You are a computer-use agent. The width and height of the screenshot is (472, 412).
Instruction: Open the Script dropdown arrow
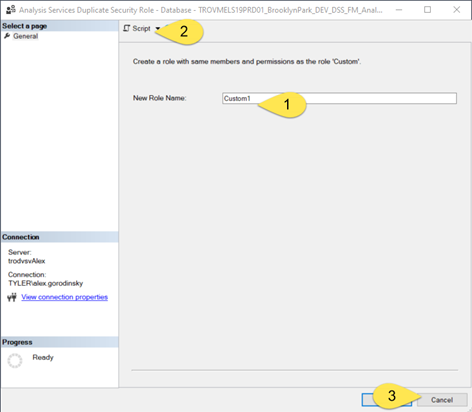coord(157,29)
